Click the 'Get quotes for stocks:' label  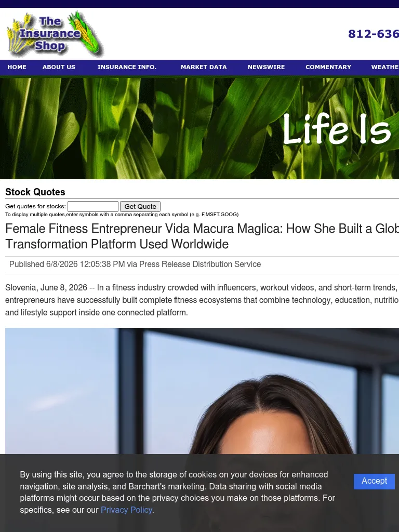coord(36,206)
